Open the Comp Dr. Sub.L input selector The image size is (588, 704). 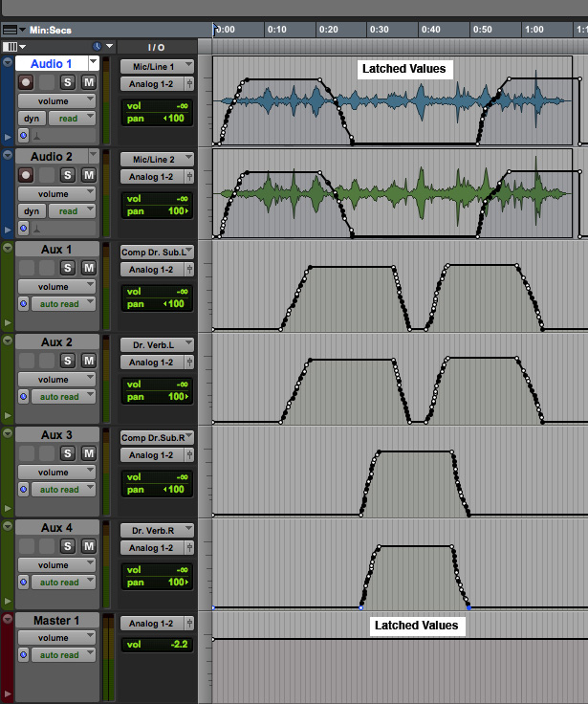(157, 252)
